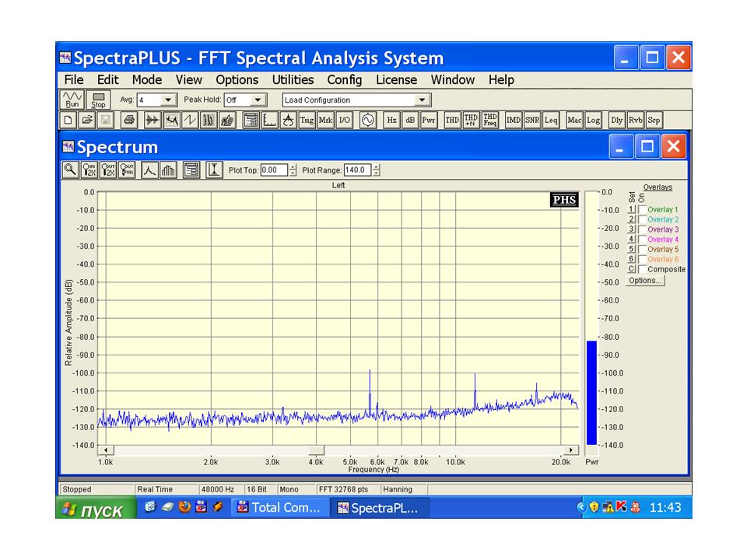Switch to Total Commander taskbar button
Screen dimensions: 747x560
(x=279, y=508)
